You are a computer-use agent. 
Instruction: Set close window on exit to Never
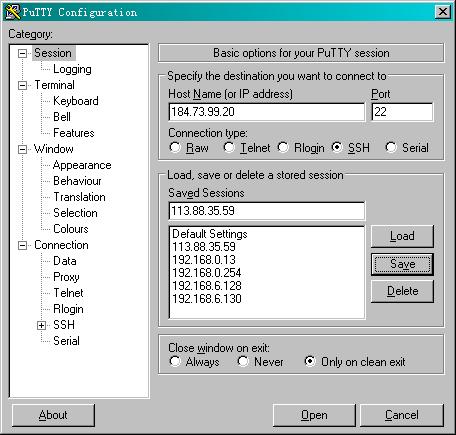pyautogui.click(x=243, y=361)
